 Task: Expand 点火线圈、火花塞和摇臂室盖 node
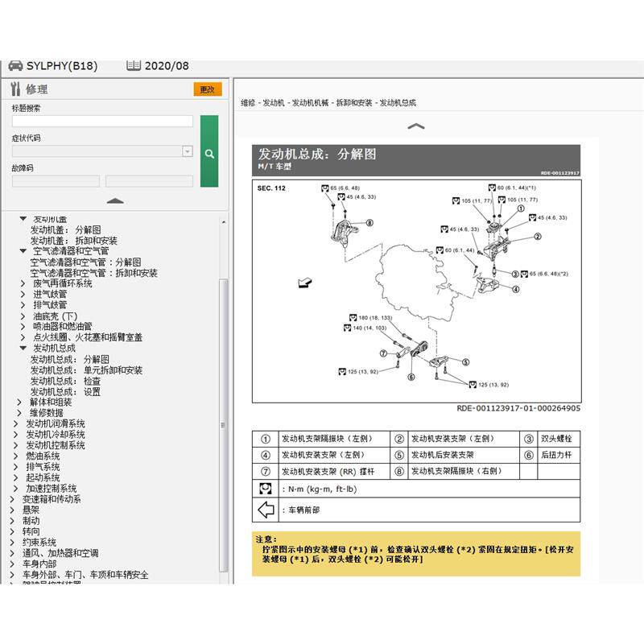point(23,337)
